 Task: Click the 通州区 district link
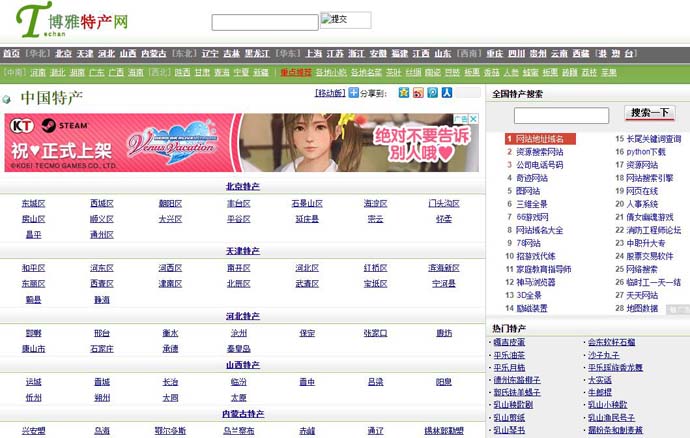(102, 235)
